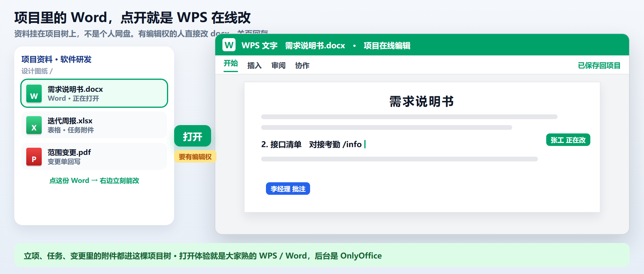
Task: Click the 变更单回写 subtitle
Action: click(64, 162)
